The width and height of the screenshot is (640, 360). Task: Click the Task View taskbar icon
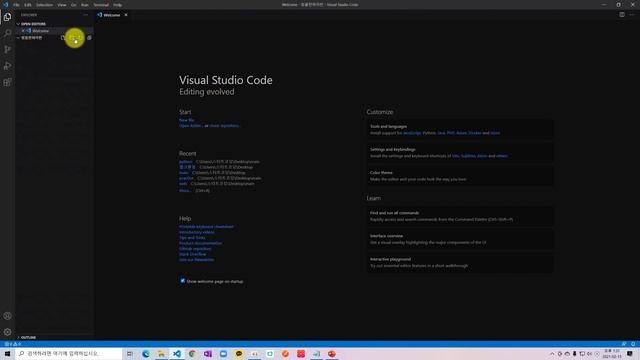pyautogui.click(x=130, y=353)
